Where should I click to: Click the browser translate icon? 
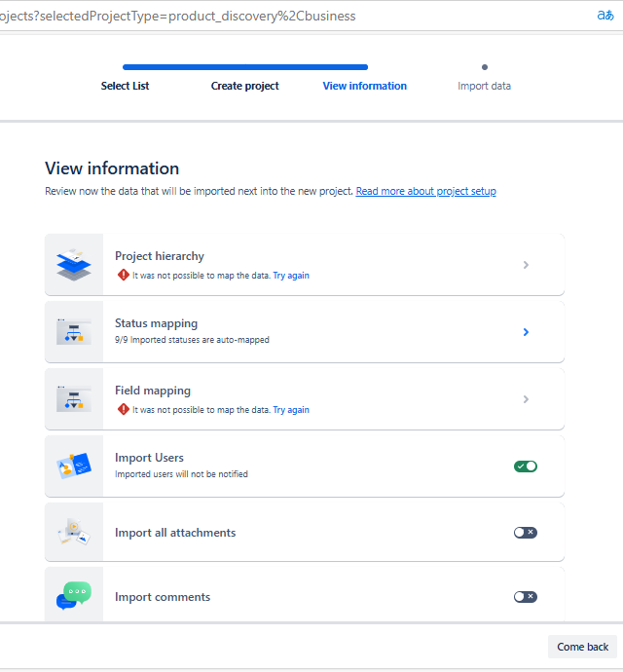pyautogui.click(x=605, y=16)
